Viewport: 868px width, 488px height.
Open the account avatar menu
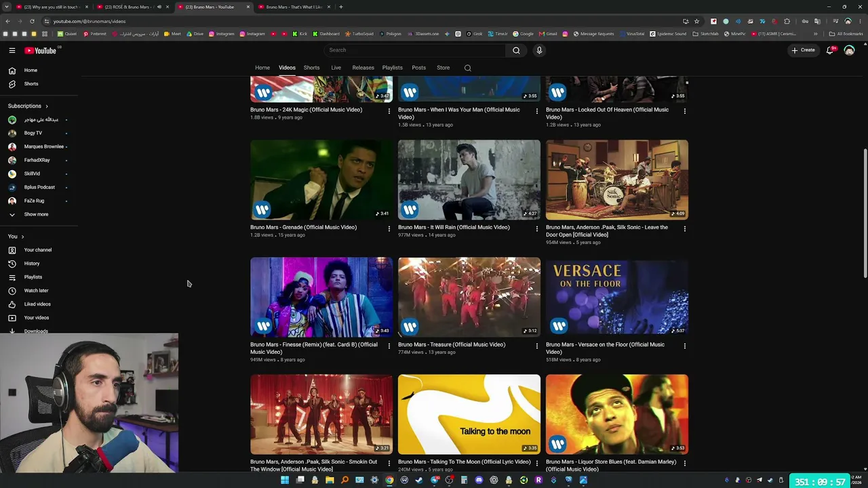[x=849, y=50]
